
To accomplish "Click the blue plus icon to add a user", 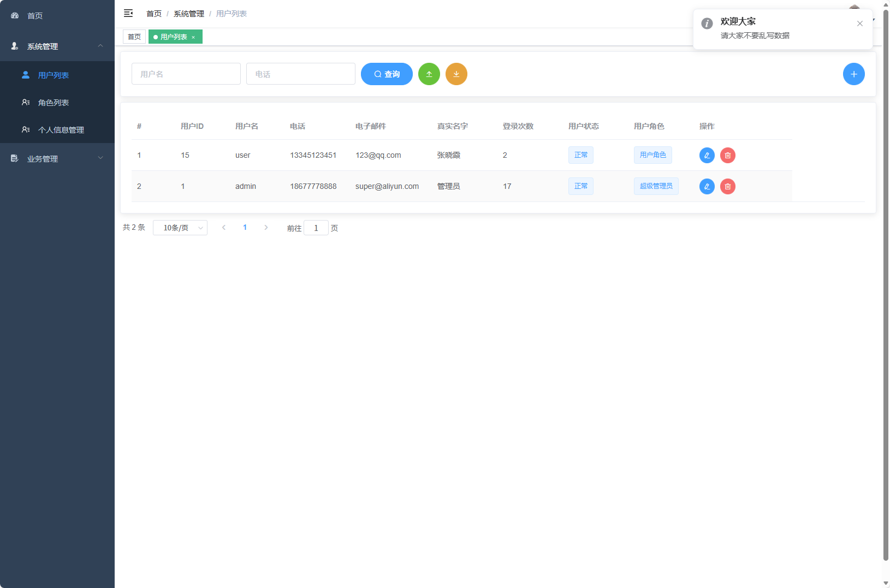I will 854,74.
